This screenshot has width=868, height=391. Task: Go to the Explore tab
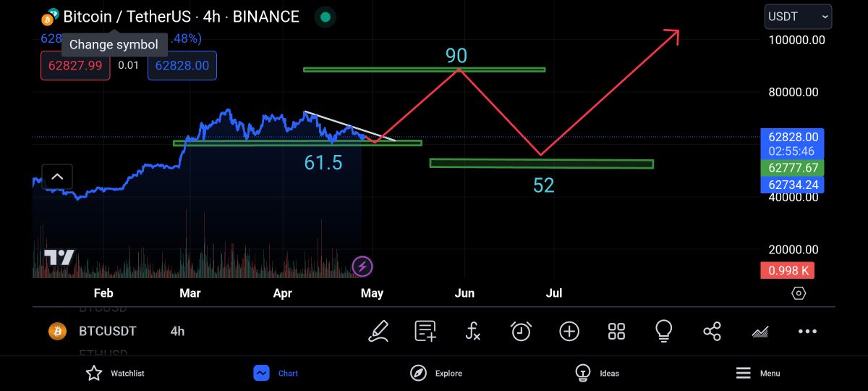click(x=435, y=373)
